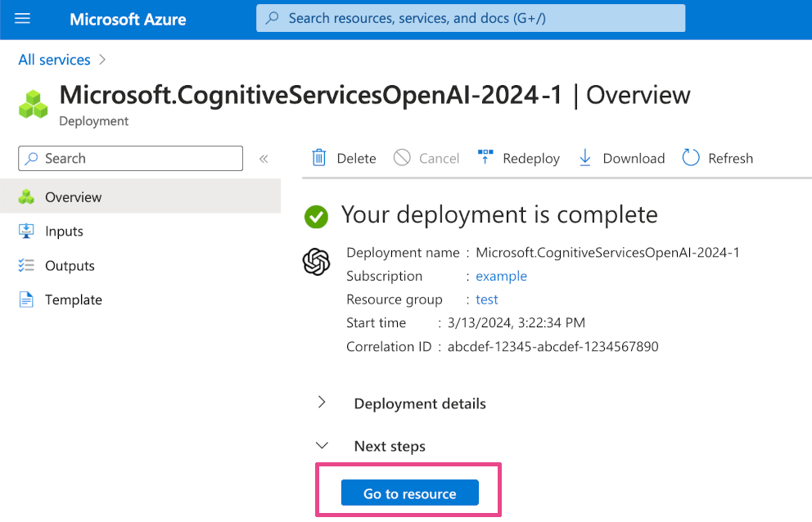Expand the Deployment details section
This screenshot has width=812, height=522.
point(322,403)
